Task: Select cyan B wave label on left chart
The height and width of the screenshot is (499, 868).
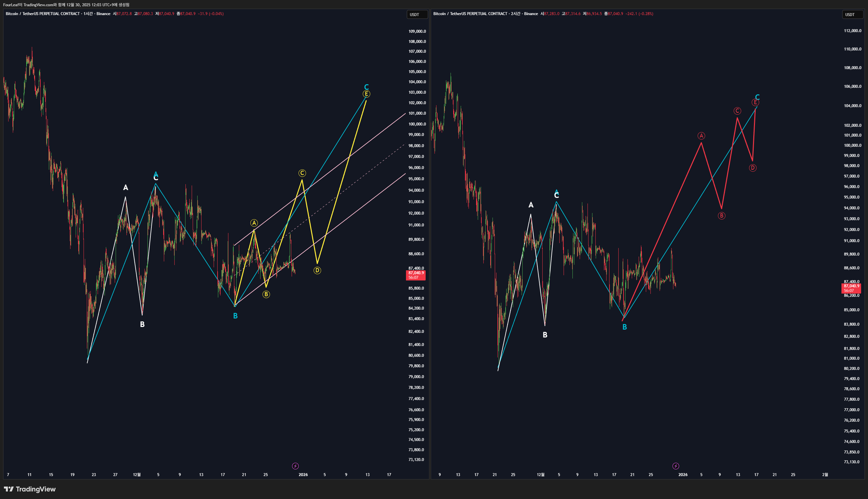Action: coord(235,316)
